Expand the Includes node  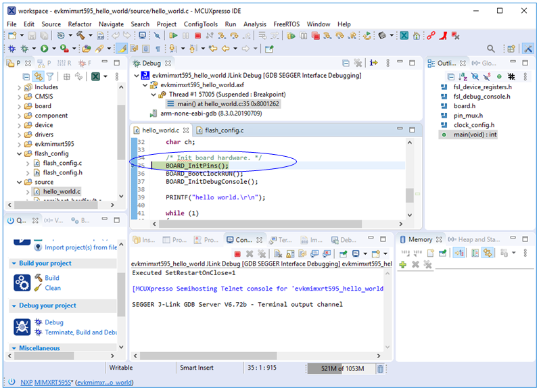[x=20, y=87]
